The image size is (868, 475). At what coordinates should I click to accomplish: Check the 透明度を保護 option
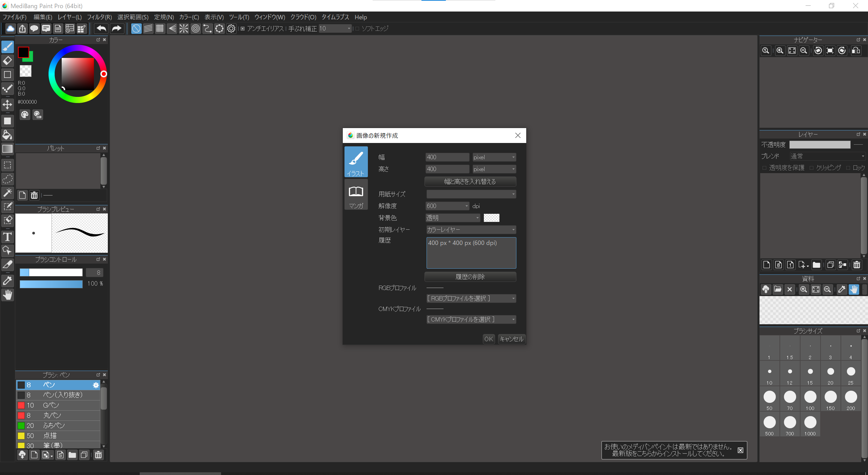point(765,168)
